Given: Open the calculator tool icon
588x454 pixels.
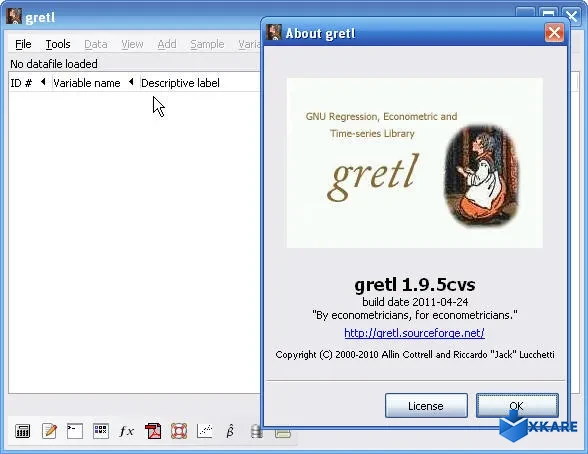Looking at the screenshot, I should [22, 431].
